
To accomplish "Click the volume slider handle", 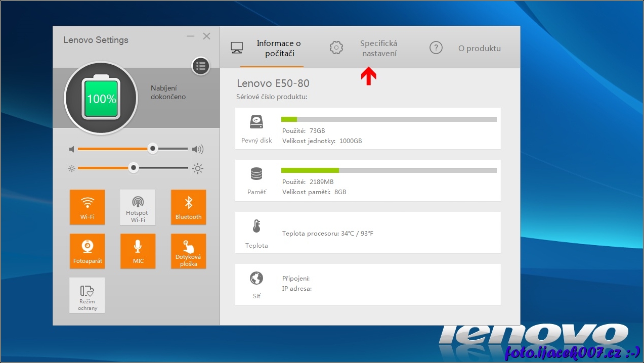I will pos(152,149).
